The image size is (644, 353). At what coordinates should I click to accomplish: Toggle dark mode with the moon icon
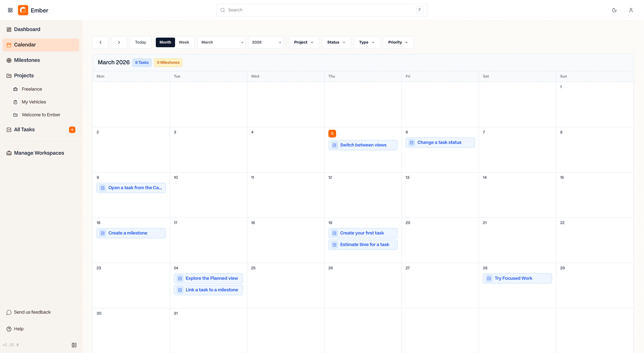614,10
